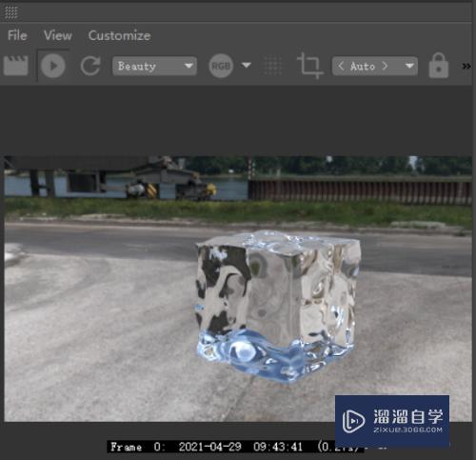476x460 pixels.
Task: Click the refresh render icon
Action: [90, 66]
